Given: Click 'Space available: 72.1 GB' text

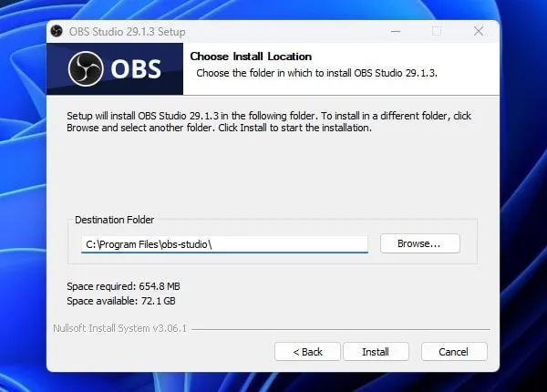Looking at the screenshot, I should click(121, 301).
